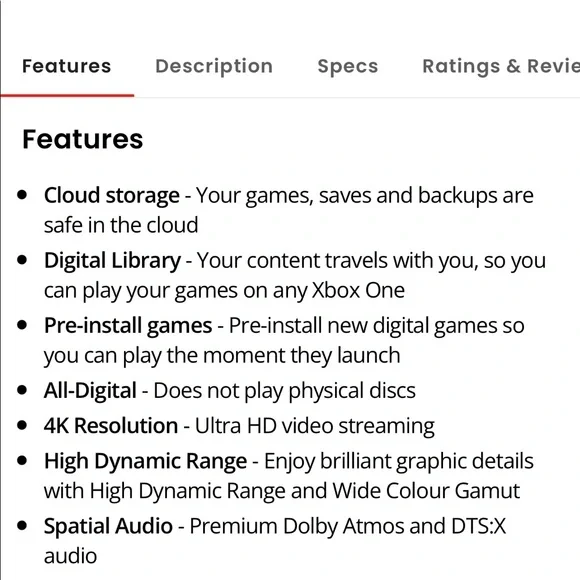Click 'Does not play physical discs' text
Screen dimensions: 580x580
point(284,391)
